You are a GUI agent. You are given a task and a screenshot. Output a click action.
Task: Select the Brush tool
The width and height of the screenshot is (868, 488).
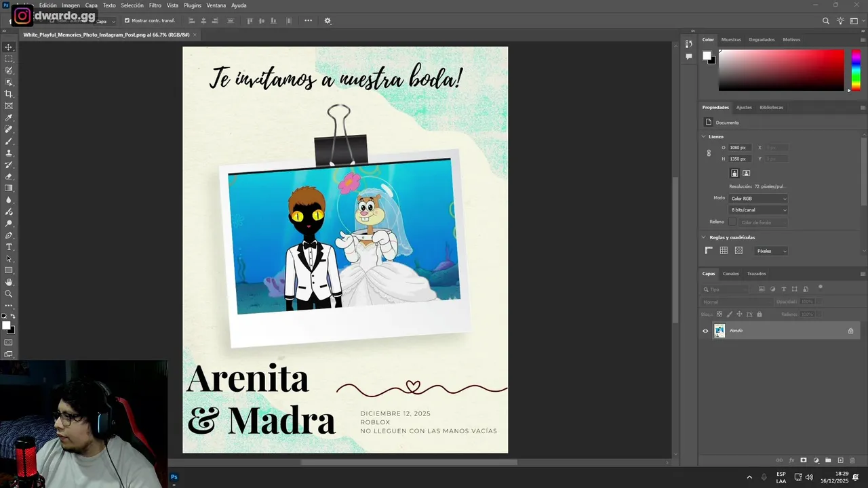click(9, 141)
